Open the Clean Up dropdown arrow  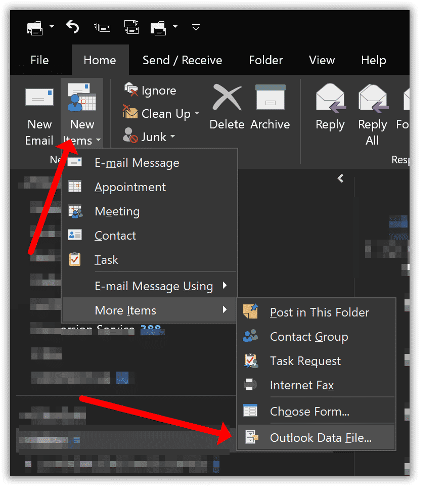pyautogui.click(x=197, y=113)
